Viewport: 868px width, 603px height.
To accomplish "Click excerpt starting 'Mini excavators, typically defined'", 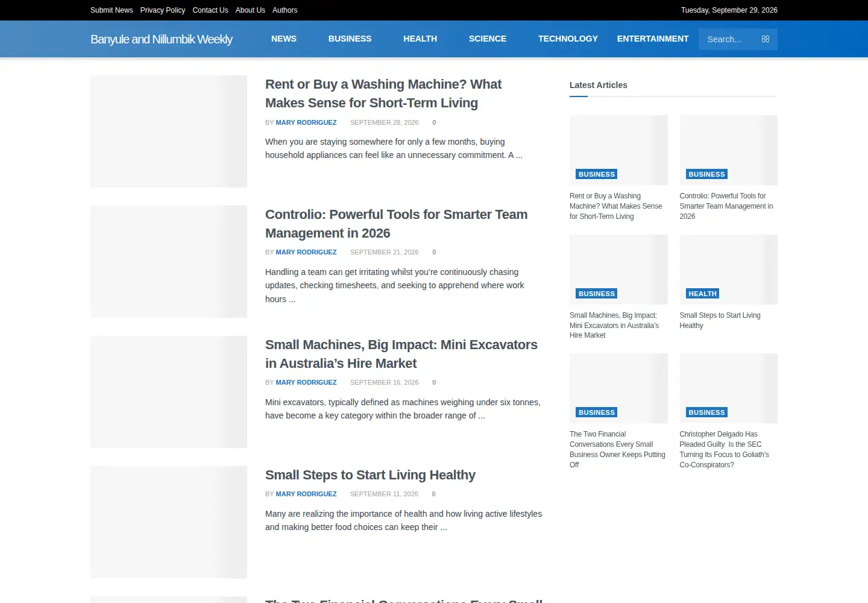I will coord(403,409).
